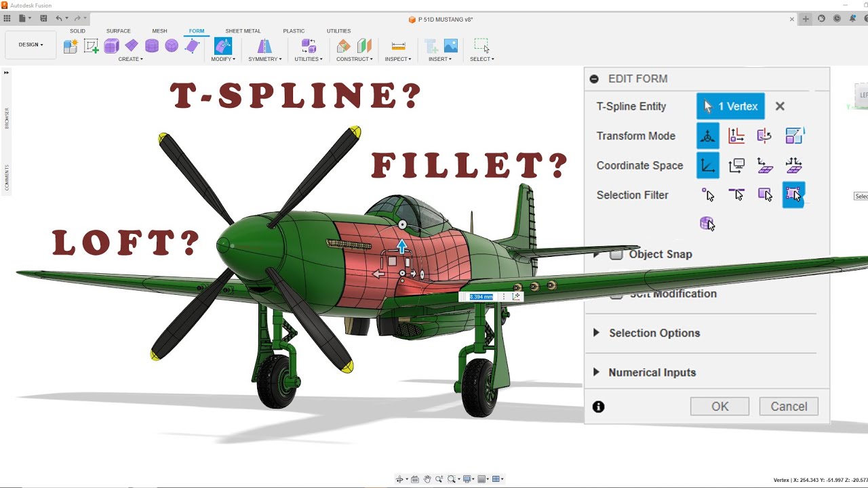Select Multi transform mode
This screenshot has height=488, width=868.
708,136
